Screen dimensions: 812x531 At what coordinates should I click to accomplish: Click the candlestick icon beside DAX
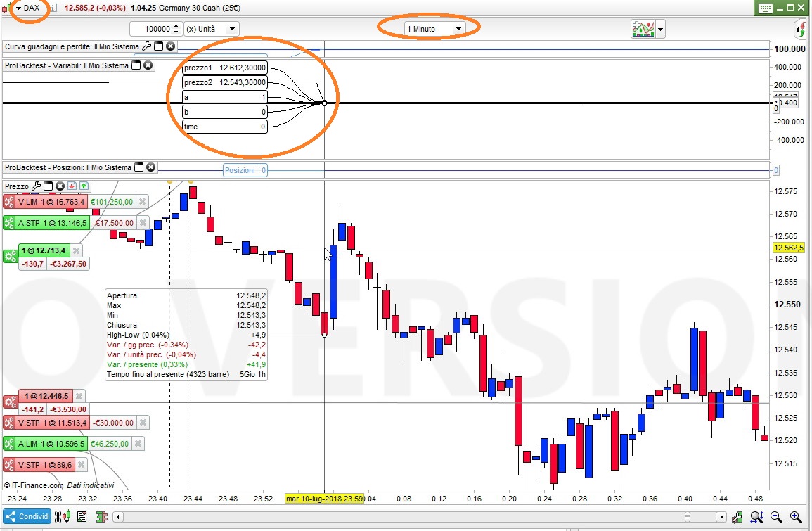point(7,8)
